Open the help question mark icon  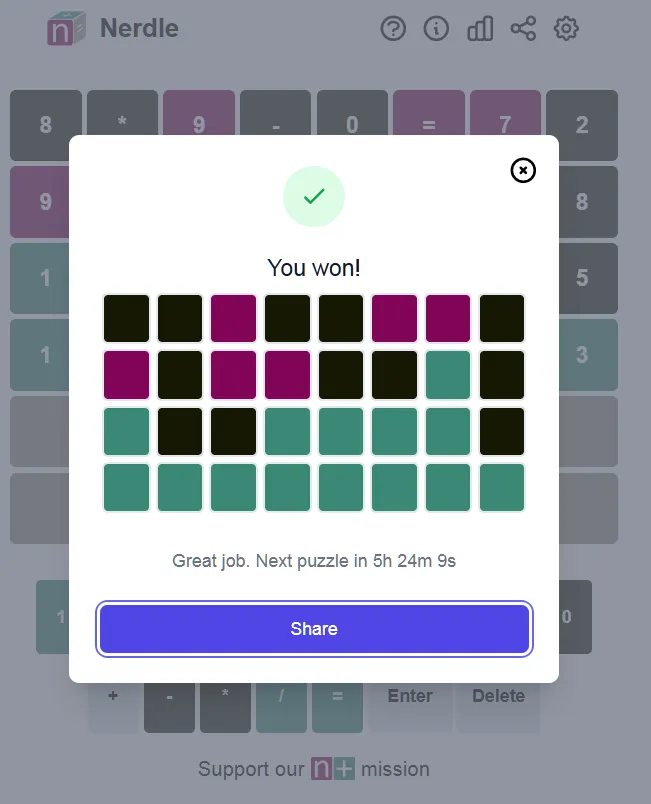pyautogui.click(x=394, y=28)
